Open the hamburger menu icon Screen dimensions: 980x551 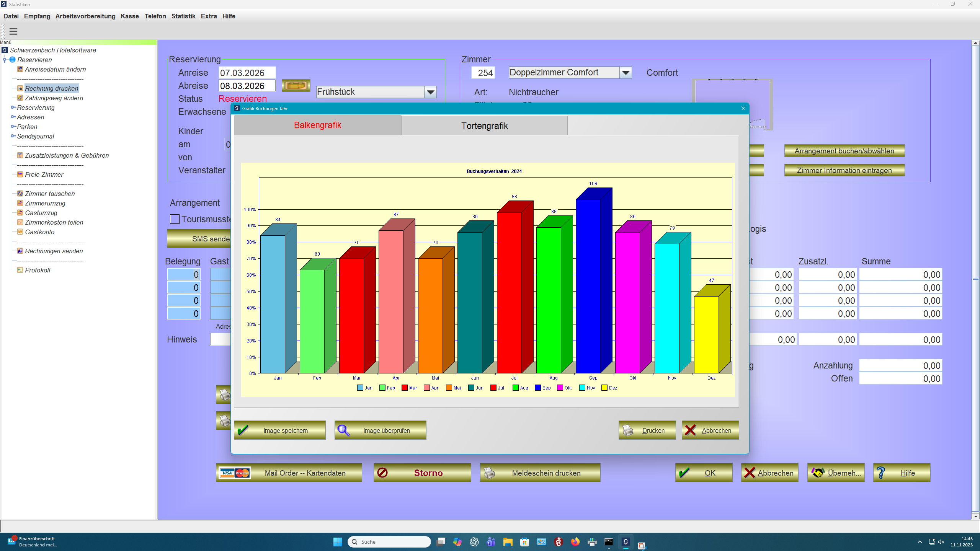pos(13,31)
